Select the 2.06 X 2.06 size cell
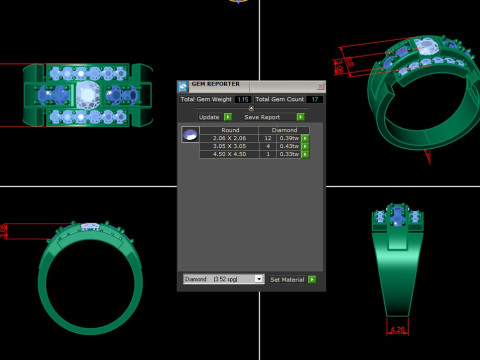Viewport: 480px width, 360px height. pos(229,138)
